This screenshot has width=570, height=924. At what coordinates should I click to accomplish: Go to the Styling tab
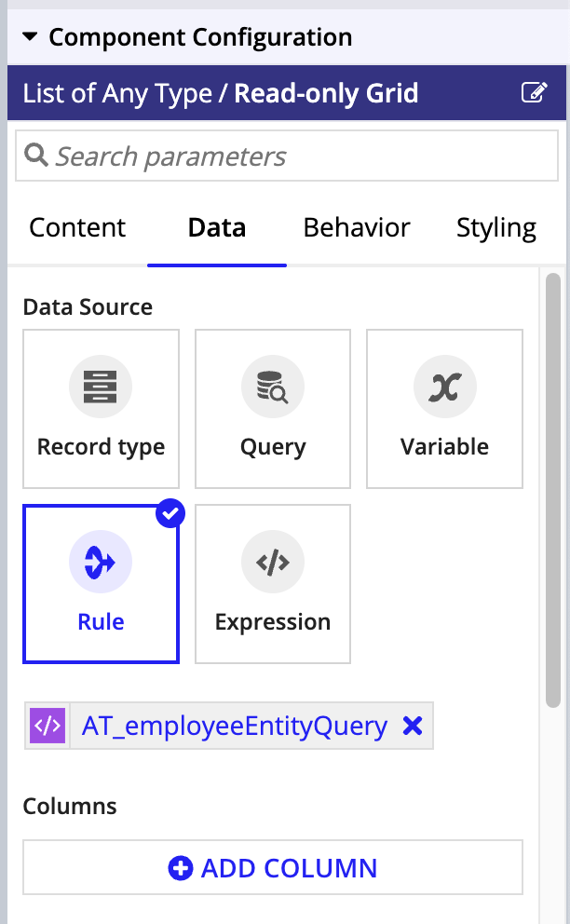click(496, 228)
